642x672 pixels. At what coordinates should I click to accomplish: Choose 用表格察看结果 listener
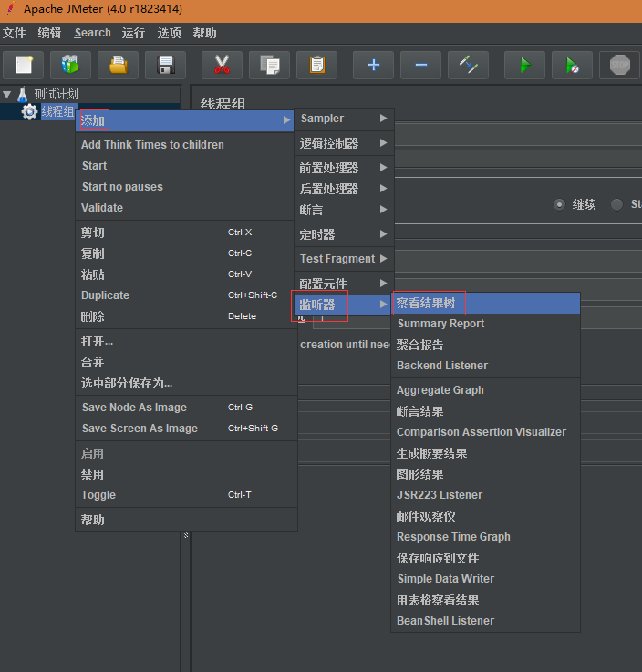(x=486, y=601)
